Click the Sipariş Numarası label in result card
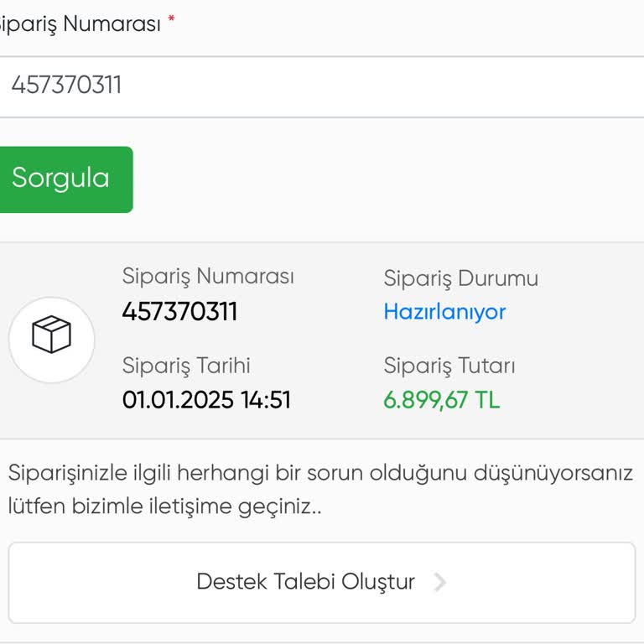 208,276
